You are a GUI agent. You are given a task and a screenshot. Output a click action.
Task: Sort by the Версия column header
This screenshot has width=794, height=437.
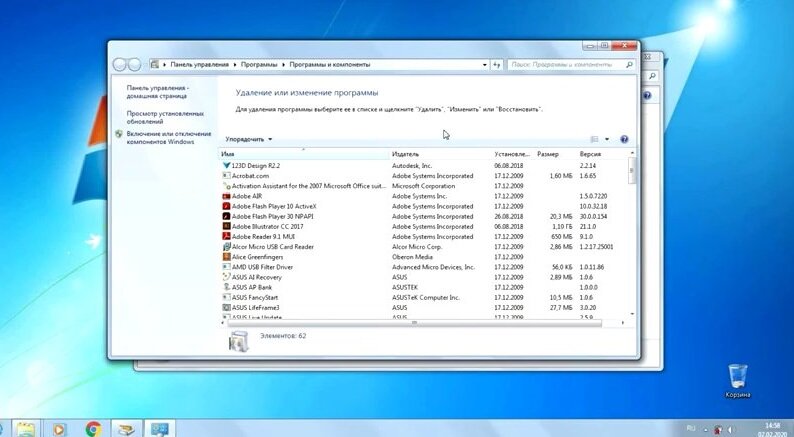click(602, 154)
